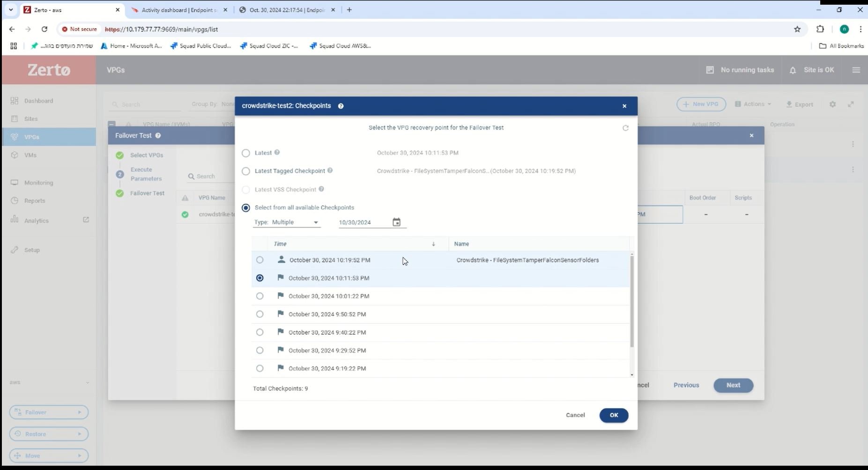Select checkpoint October 30, 2024 9:19:22 PM radio

point(260,368)
